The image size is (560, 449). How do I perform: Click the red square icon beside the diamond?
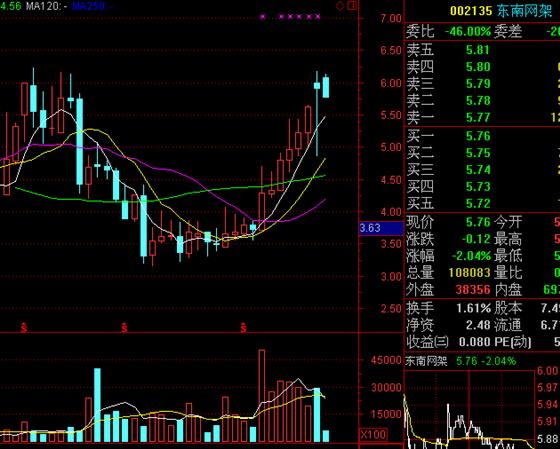point(352,5)
